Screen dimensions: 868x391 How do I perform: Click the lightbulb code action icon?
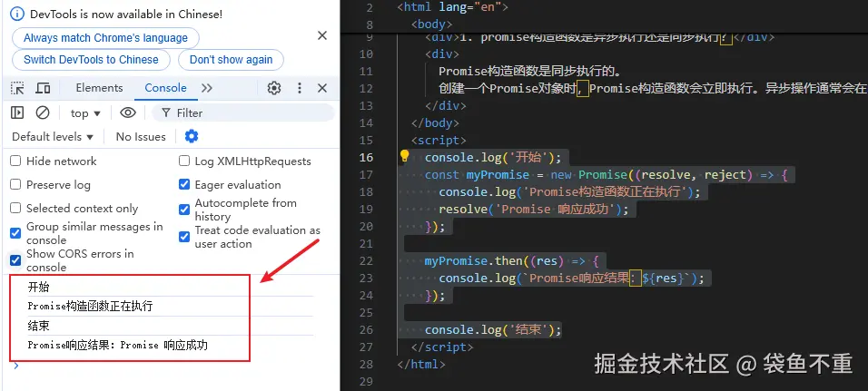pyautogui.click(x=405, y=156)
